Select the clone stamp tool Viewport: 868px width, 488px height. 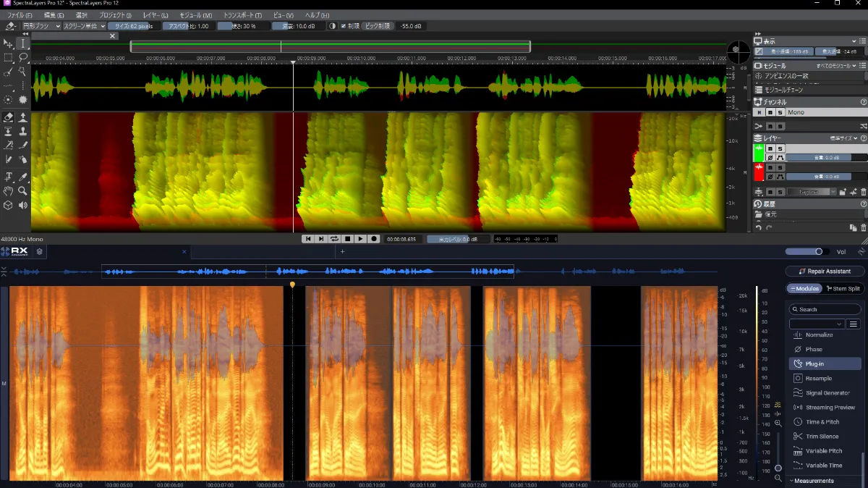coord(22,131)
